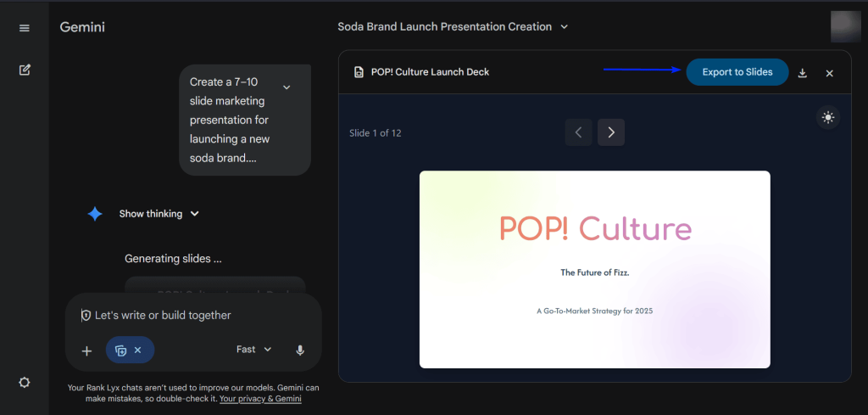Start a new chat with compose icon

[x=24, y=70]
